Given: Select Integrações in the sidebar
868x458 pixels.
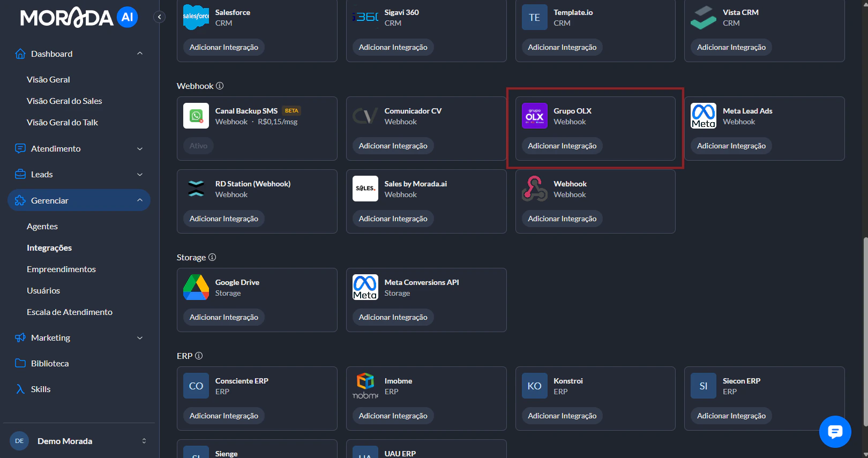Looking at the screenshot, I should pyautogui.click(x=49, y=247).
